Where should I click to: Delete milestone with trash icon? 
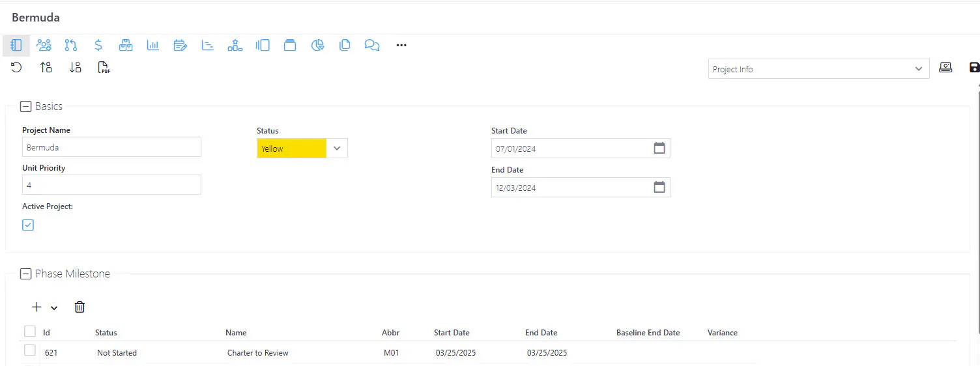point(79,307)
